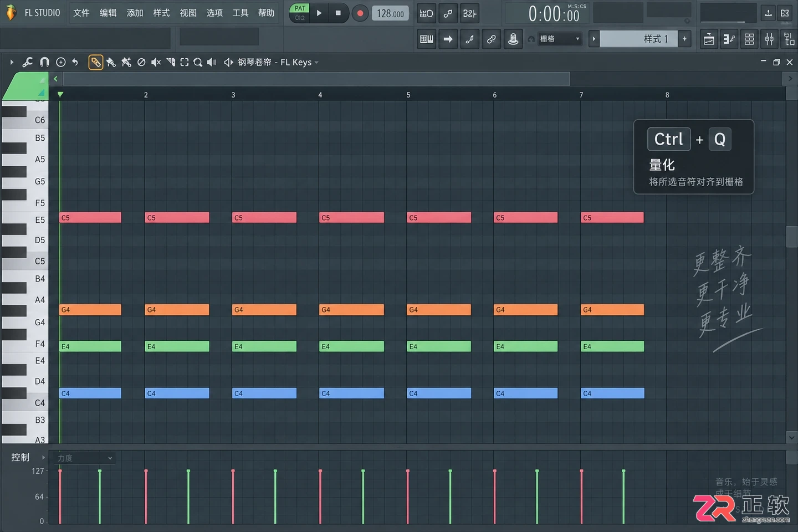Click the B3-style view layout icon top right
This screenshot has width=798, height=532.
pyautogui.click(x=785, y=13)
